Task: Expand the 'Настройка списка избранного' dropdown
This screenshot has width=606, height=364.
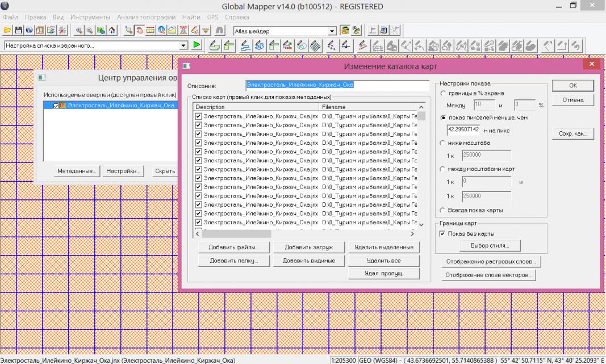Action: tap(183, 45)
